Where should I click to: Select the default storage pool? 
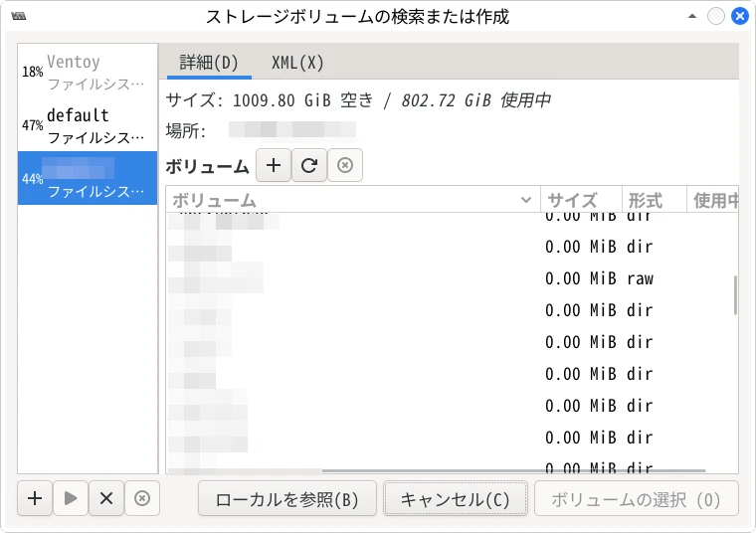[88, 125]
